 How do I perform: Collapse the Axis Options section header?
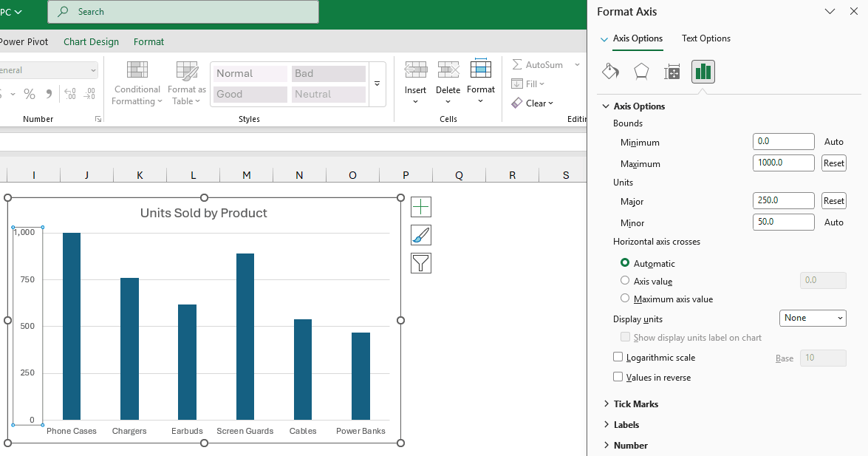(634, 106)
